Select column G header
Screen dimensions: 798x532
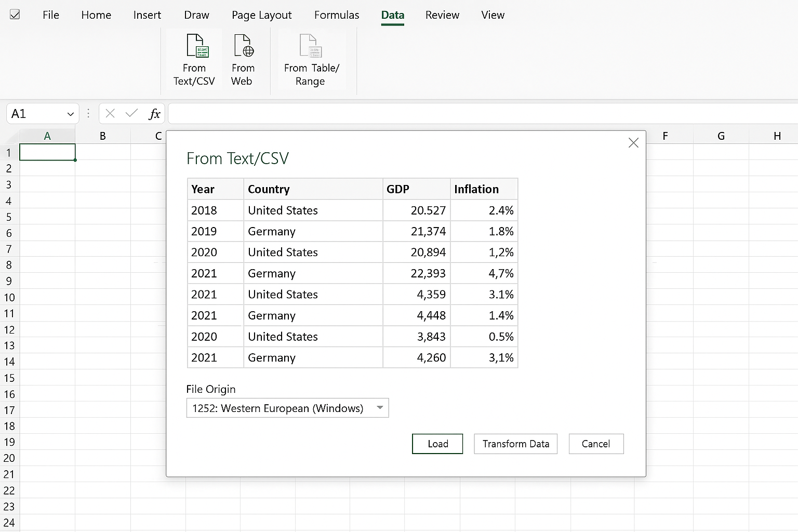click(x=721, y=136)
